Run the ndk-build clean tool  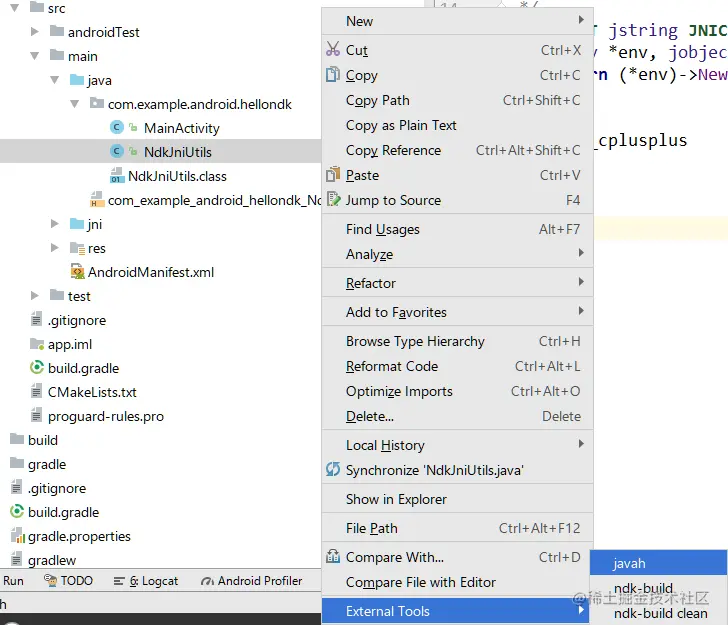coord(658,613)
